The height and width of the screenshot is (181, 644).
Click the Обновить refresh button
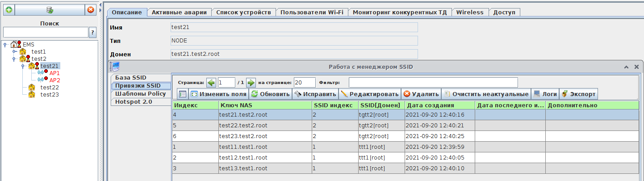coord(270,94)
